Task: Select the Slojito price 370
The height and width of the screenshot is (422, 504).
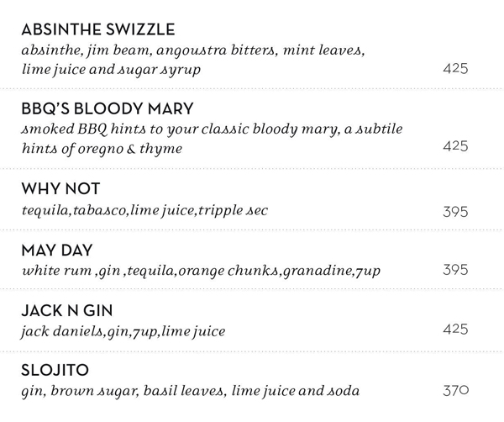Action: pyautogui.click(x=455, y=390)
